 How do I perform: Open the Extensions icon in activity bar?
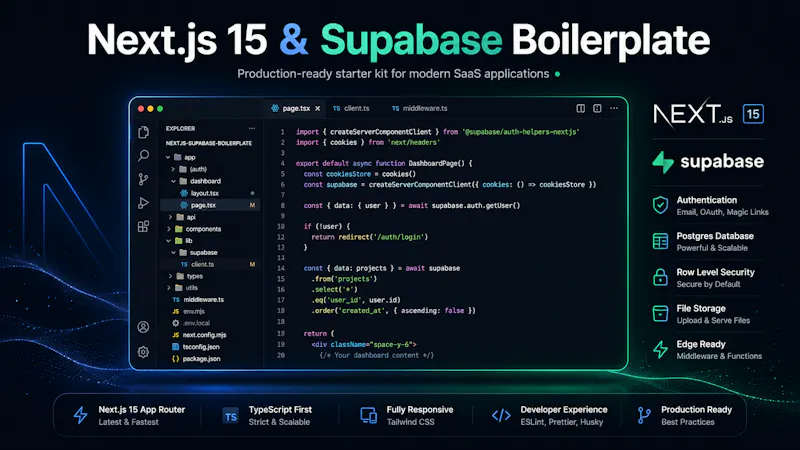(143, 227)
